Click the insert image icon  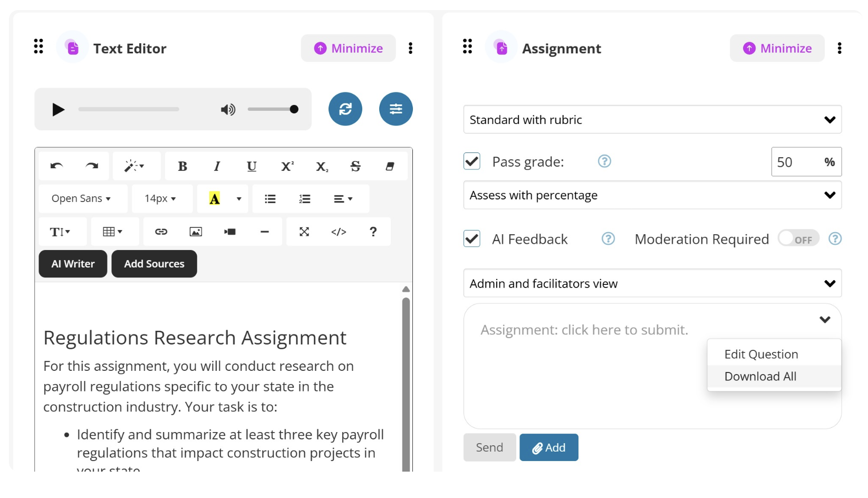click(x=196, y=232)
